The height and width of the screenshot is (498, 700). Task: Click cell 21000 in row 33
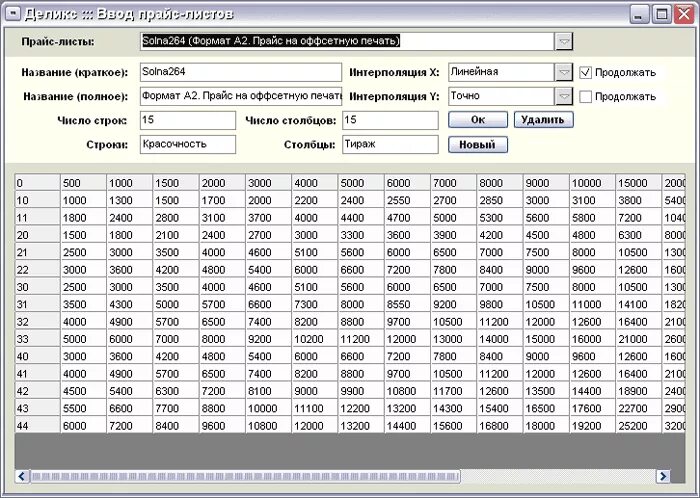pos(638,339)
